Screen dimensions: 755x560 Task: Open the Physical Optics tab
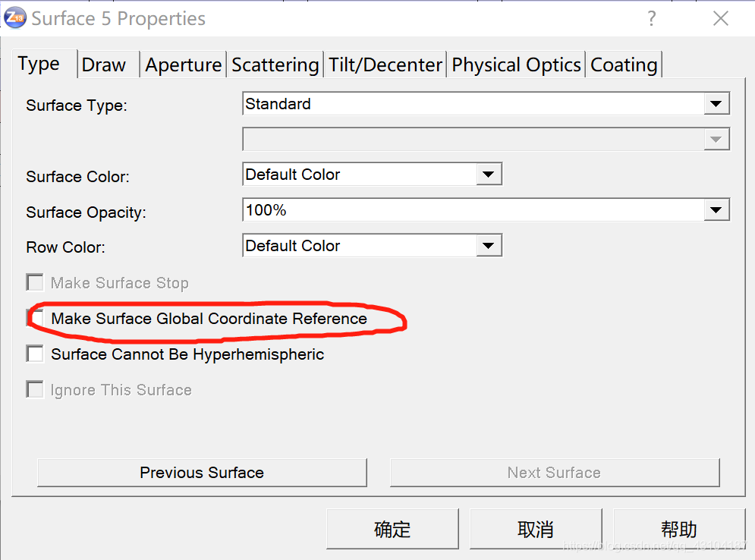516,65
